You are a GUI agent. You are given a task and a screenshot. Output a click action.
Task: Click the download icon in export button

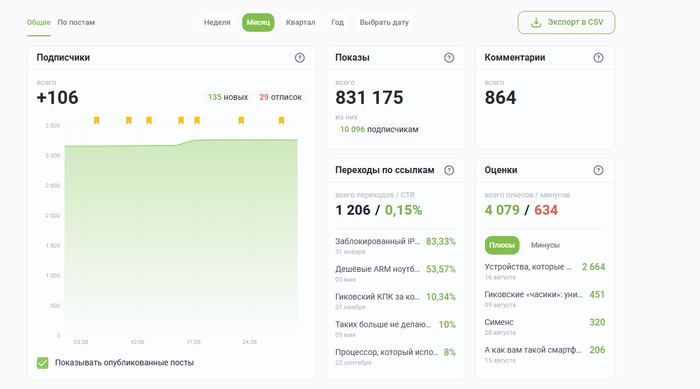(x=536, y=22)
